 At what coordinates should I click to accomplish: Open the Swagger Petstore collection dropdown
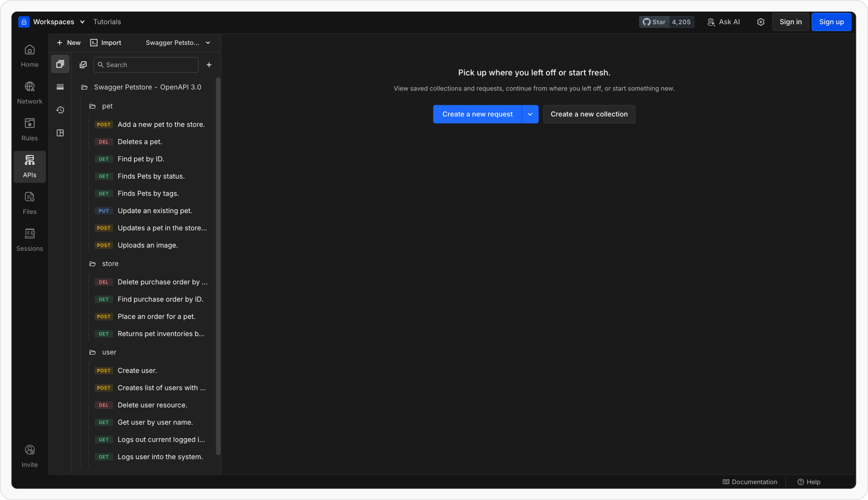pos(178,43)
